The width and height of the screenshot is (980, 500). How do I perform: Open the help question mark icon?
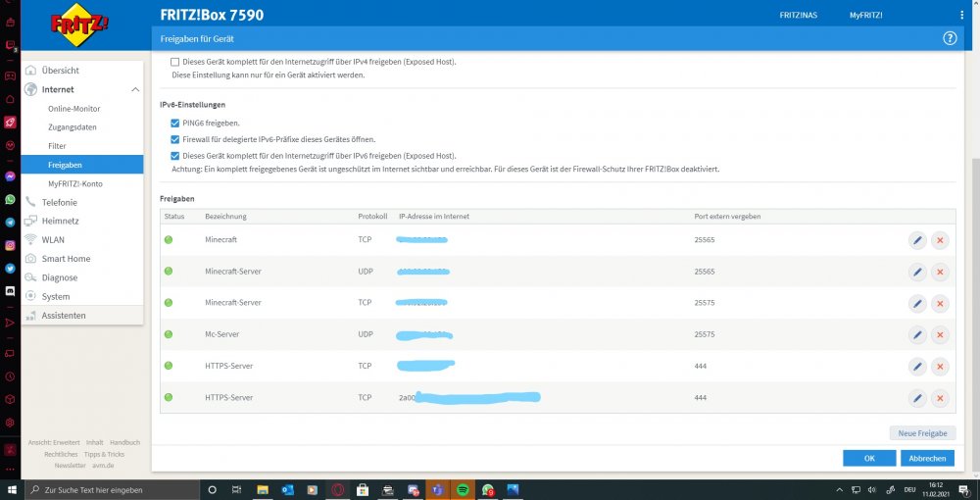coord(950,39)
